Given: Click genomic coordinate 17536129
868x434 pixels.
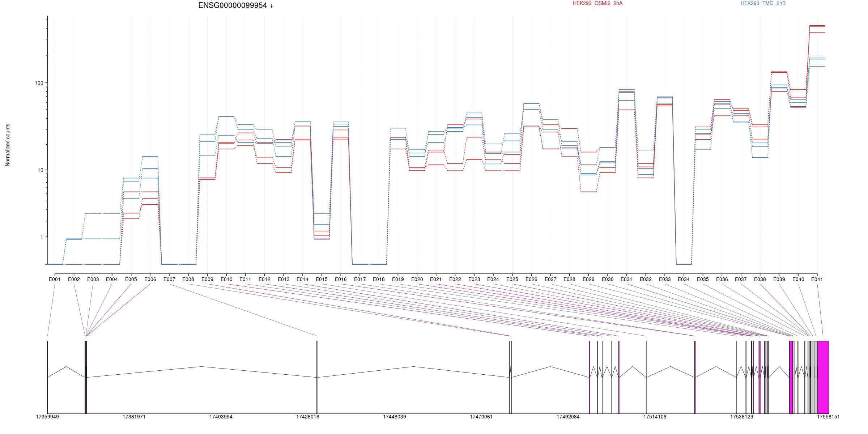Looking at the screenshot, I should (x=742, y=417).
